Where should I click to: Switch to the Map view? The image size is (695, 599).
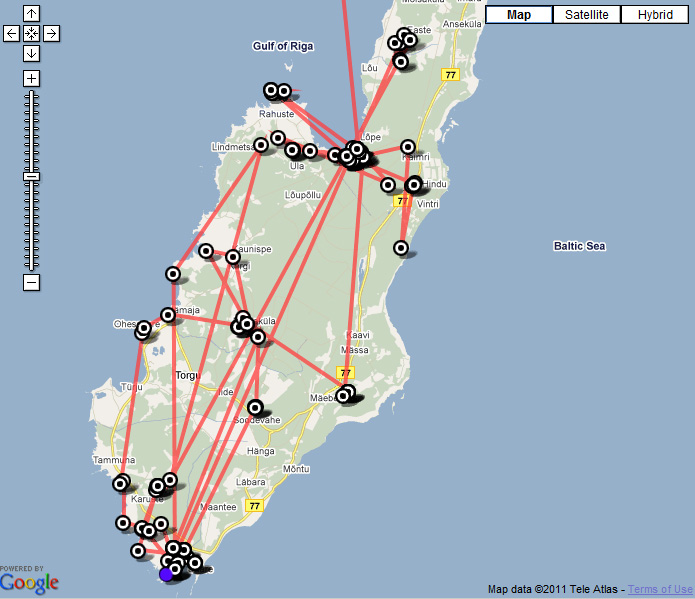tap(519, 15)
